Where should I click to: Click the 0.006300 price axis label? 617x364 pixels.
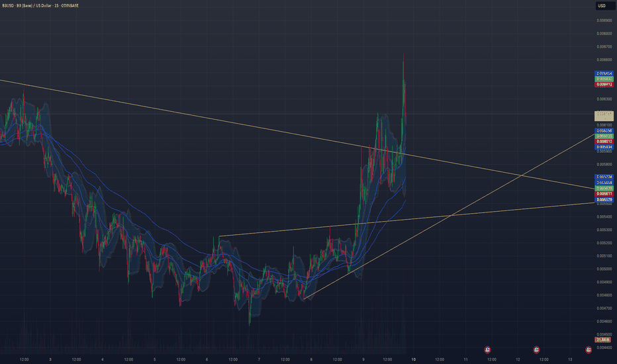pos(604,99)
